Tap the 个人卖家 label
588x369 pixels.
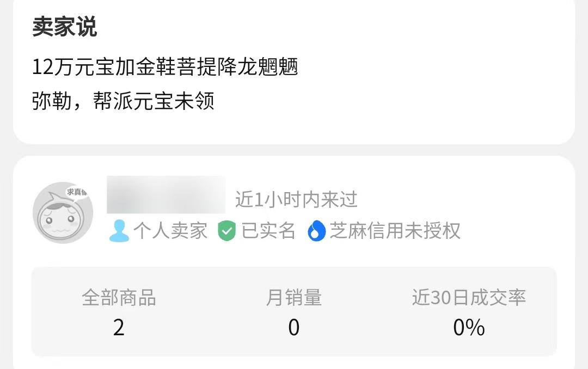(170, 231)
